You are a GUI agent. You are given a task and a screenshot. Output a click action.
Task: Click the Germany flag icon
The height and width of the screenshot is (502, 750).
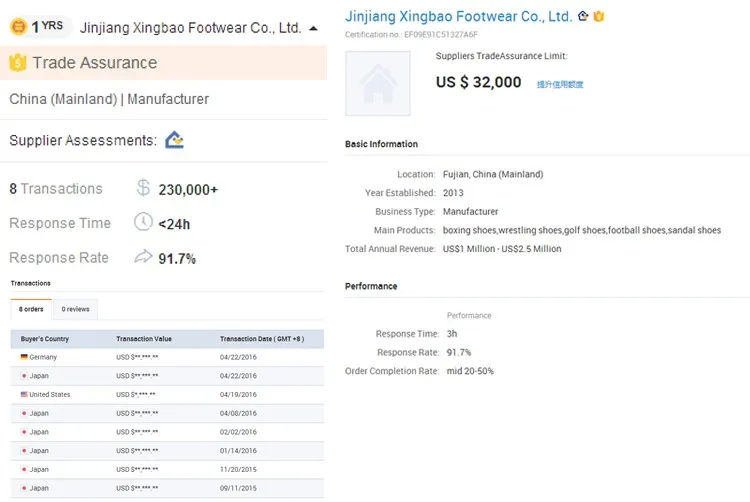(x=24, y=357)
